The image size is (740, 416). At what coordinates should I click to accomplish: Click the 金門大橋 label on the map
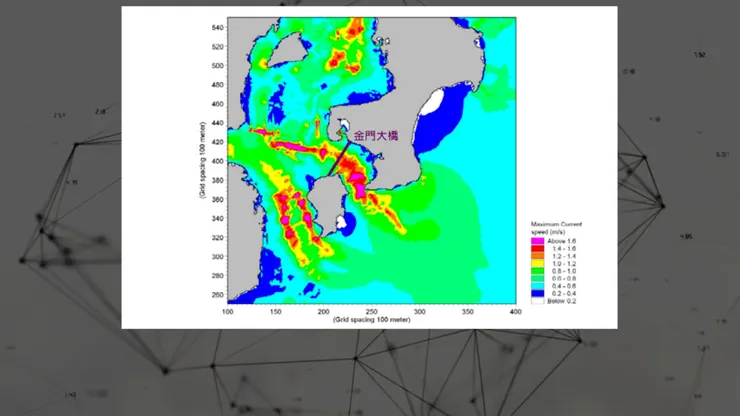point(376,136)
